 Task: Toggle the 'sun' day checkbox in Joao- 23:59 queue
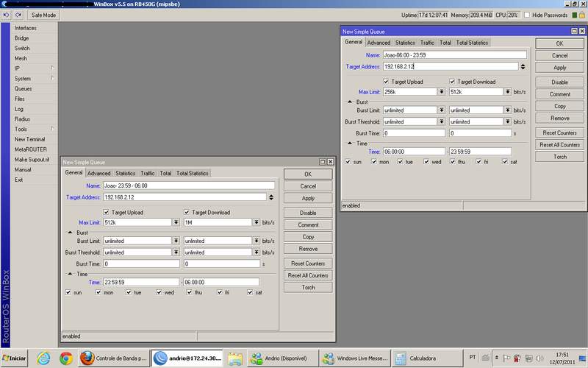[x=68, y=292]
